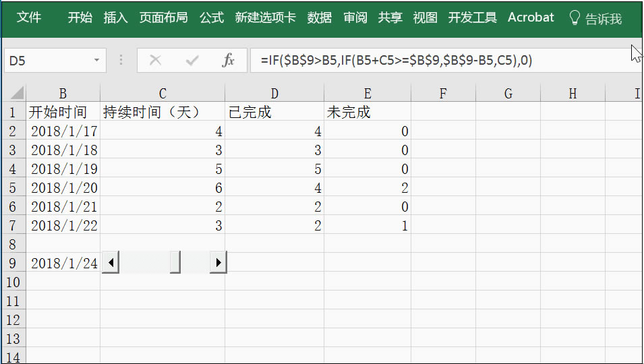Select cell D4 showing 5
This screenshot has width=644, height=364.
(274, 169)
